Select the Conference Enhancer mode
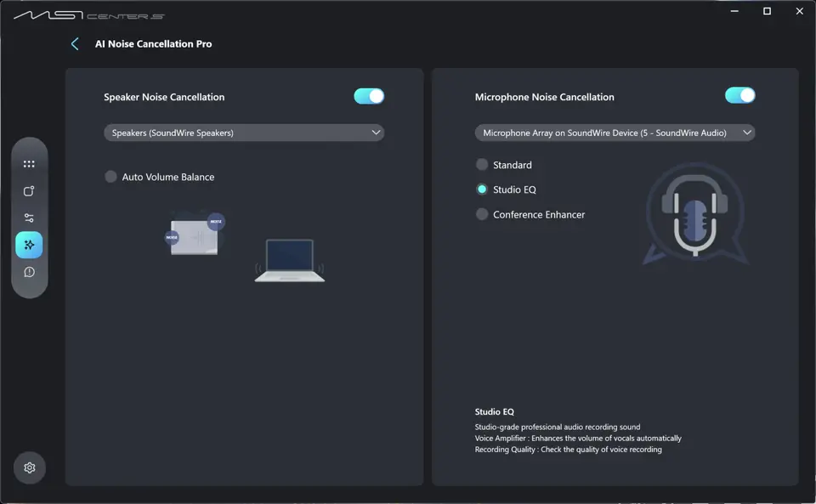The height and width of the screenshot is (504, 816). pos(482,215)
